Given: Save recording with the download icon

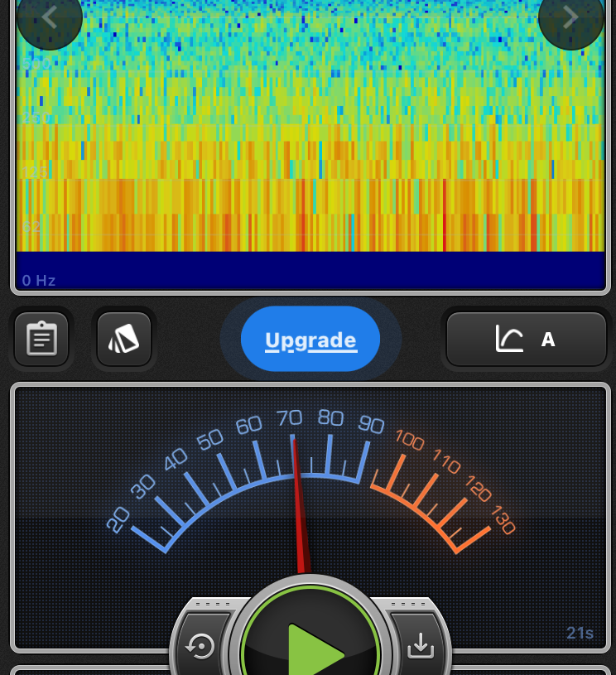Looking at the screenshot, I should click(421, 646).
